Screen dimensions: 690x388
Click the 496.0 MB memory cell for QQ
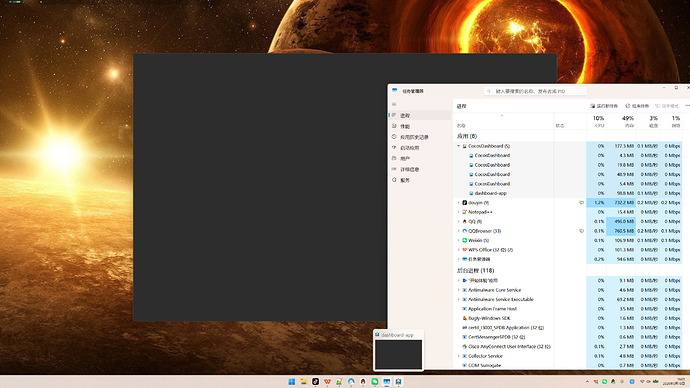point(621,222)
